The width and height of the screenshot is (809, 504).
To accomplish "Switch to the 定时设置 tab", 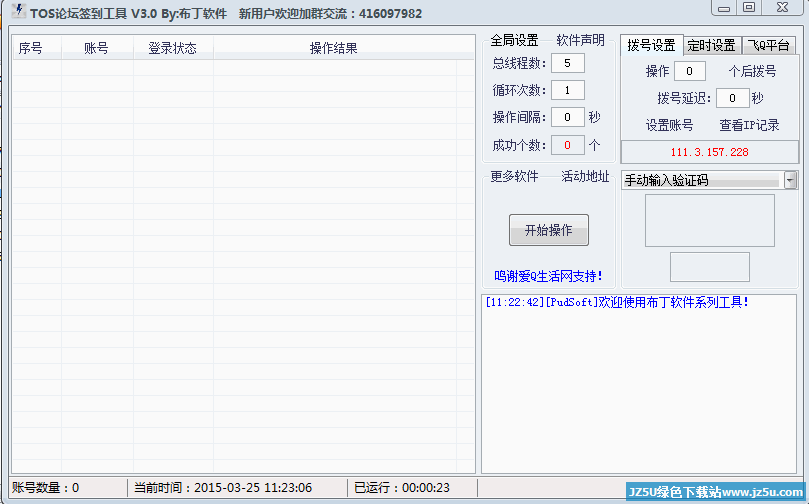I will coord(711,45).
